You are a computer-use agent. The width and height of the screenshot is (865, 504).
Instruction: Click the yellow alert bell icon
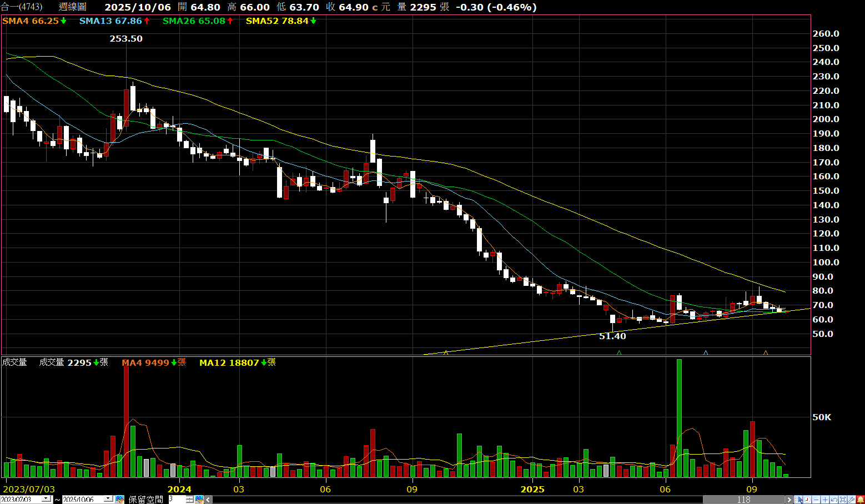click(x=861, y=500)
